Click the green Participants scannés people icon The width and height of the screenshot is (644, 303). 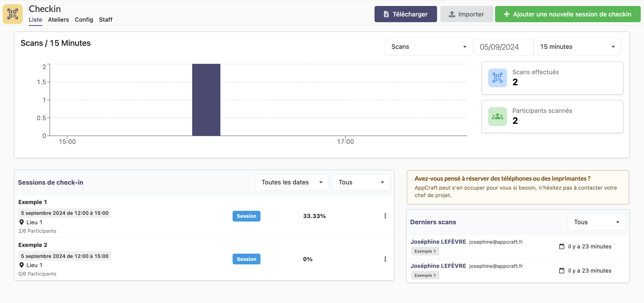pyautogui.click(x=497, y=117)
